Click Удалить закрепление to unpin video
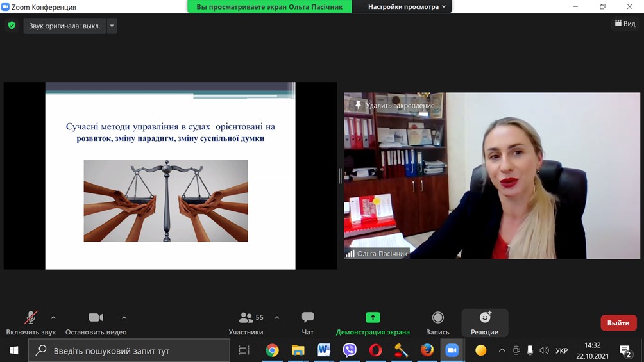Image resolution: width=644 pixels, height=362 pixels. [394, 105]
